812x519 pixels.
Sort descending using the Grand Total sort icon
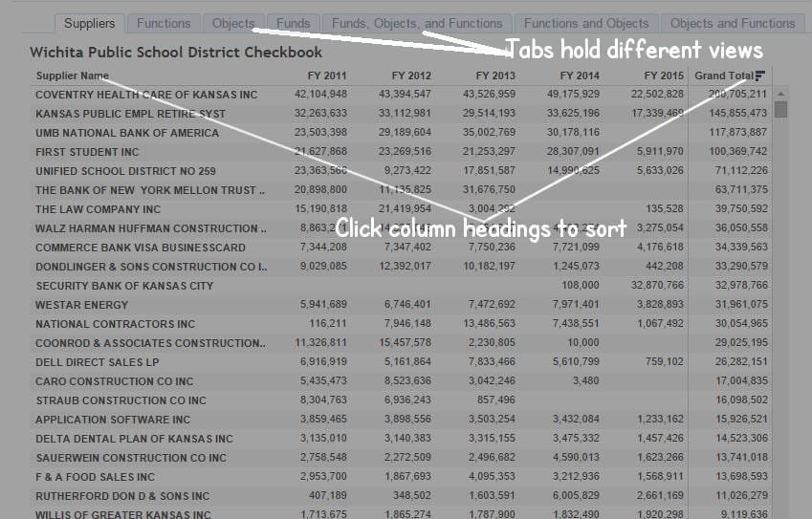759,76
